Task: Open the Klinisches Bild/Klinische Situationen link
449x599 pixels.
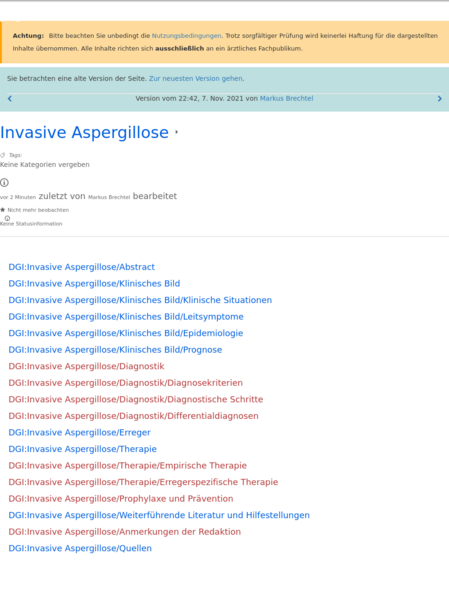Action: coord(140,300)
